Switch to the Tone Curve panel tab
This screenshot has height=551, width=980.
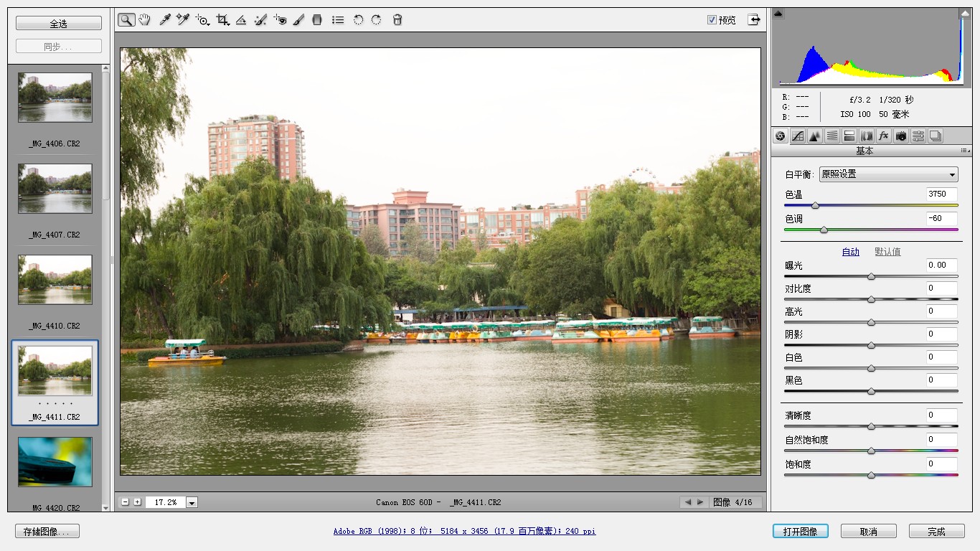[x=798, y=136]
